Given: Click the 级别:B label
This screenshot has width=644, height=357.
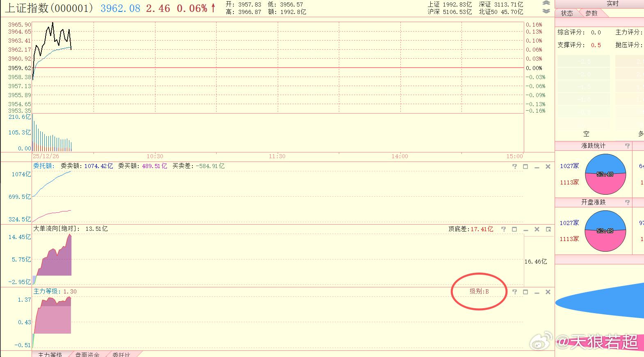Looking at the screenshot, I should click(x=479, y=291).
